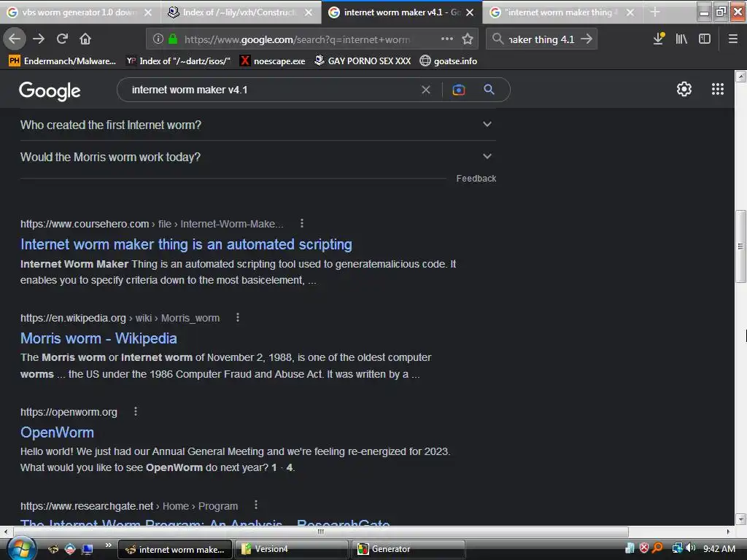This screenshot has width=747, height=560.
Task: Click the vertical scrollbar thumb
Action: (741, 246)
